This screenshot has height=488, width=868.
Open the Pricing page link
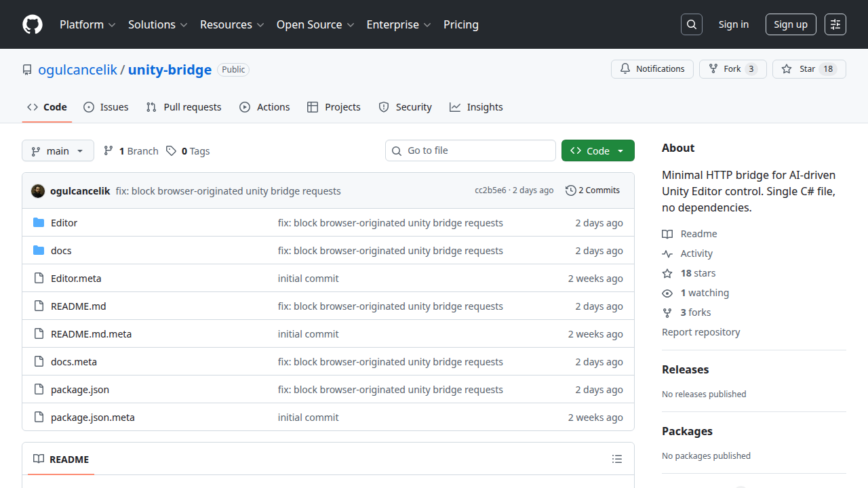coord(461,24)
